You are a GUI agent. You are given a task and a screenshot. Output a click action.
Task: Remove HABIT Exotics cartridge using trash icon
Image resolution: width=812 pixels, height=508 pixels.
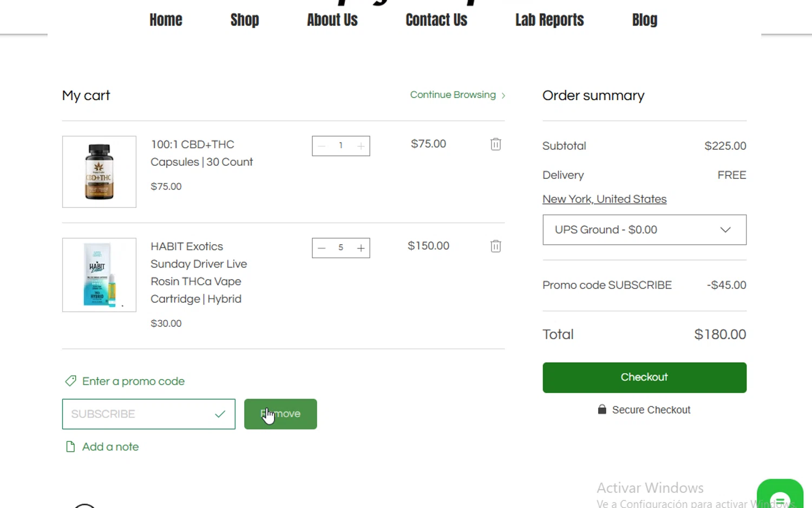[495, 246]
